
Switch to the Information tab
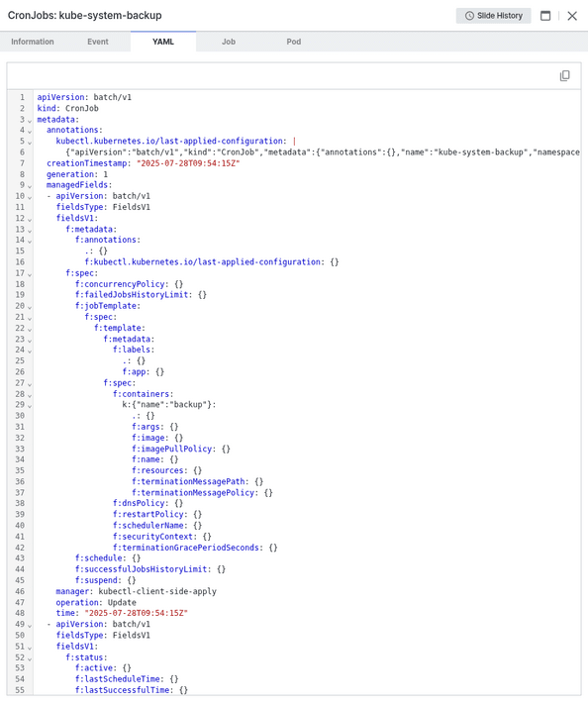(33, 42)
